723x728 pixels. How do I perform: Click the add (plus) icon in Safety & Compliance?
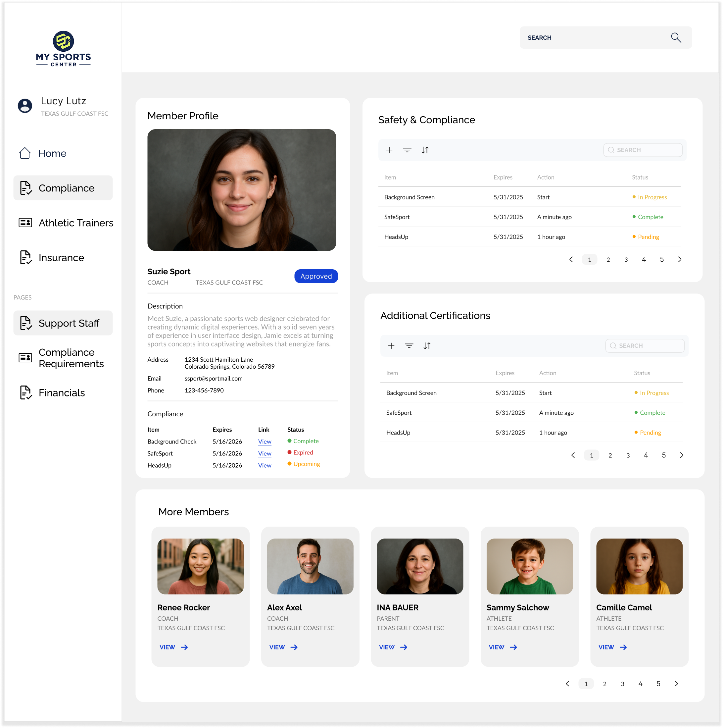coord(389,150)
